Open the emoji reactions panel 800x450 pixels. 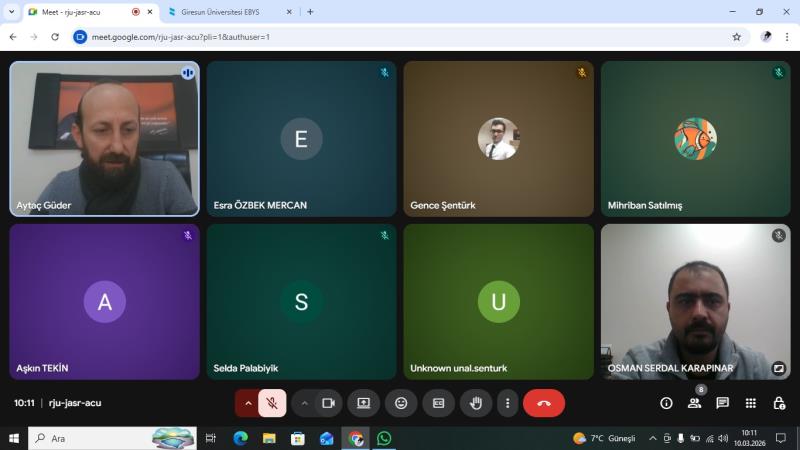click(401, 403)
